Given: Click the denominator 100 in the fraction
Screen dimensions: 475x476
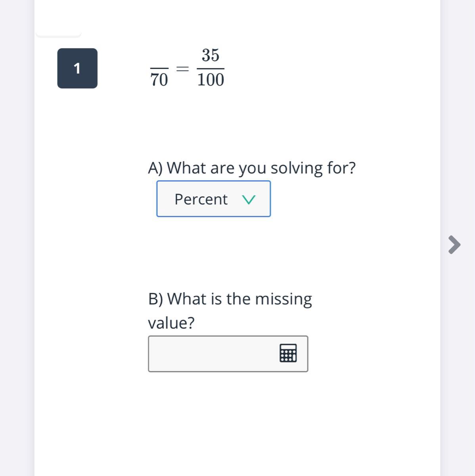Looking at the screenshot, I should (211, 80).
